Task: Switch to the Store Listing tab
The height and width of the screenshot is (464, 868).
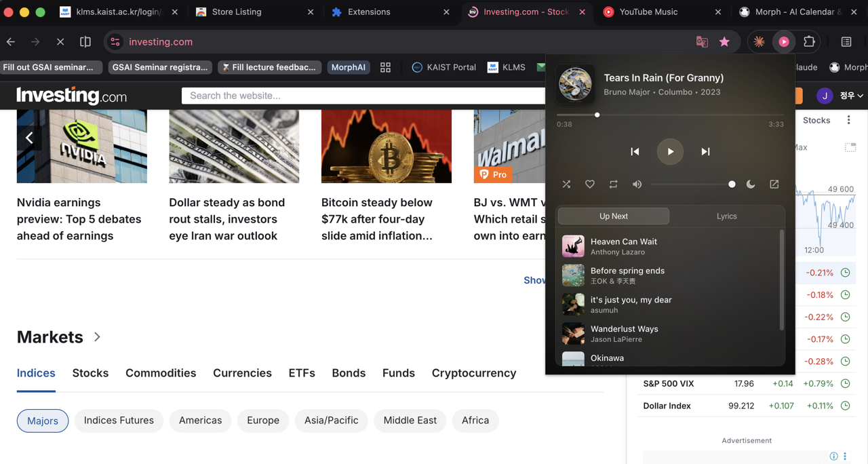Action: point(254,12)
